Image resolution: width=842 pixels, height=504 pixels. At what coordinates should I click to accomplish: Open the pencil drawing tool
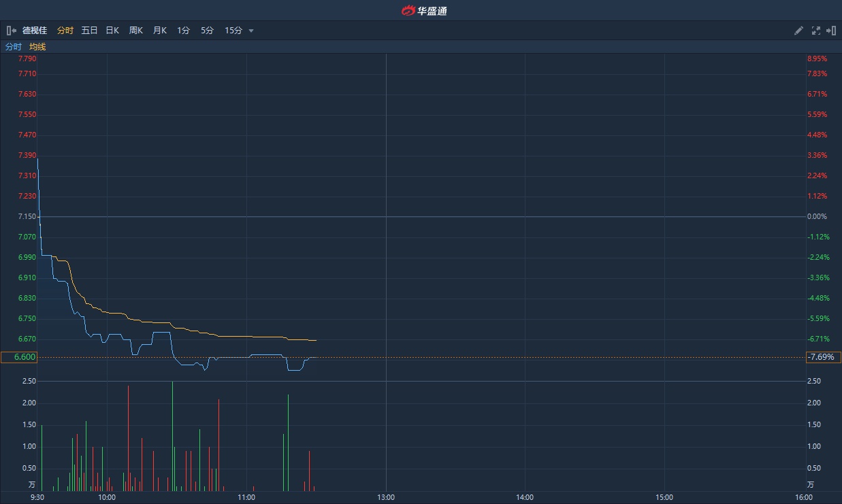click(x=799, y=31)
